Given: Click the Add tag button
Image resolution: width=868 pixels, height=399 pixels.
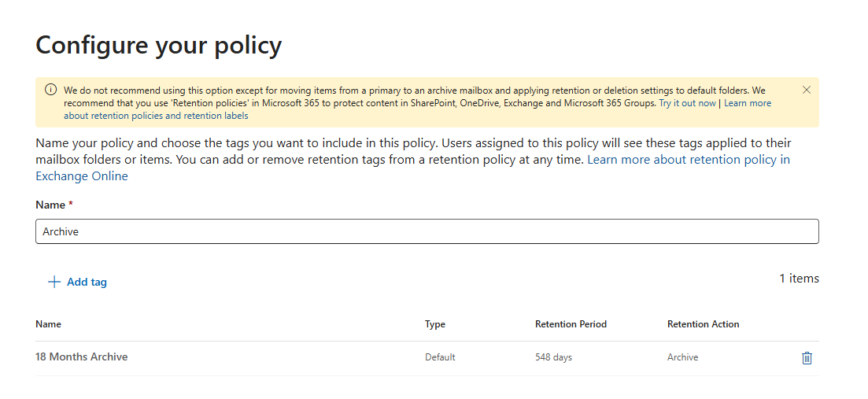Looking at the screenshot, I should pos(77,283).
